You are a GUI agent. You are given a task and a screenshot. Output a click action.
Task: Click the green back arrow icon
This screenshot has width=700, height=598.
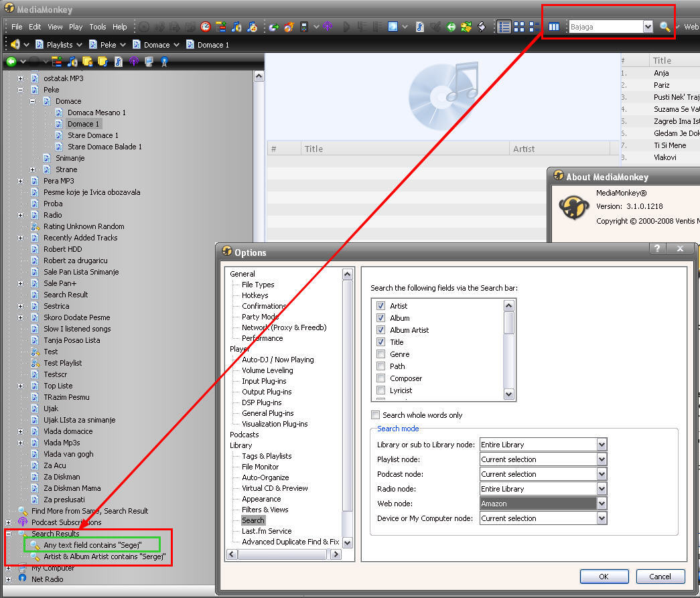coord(11,62)
